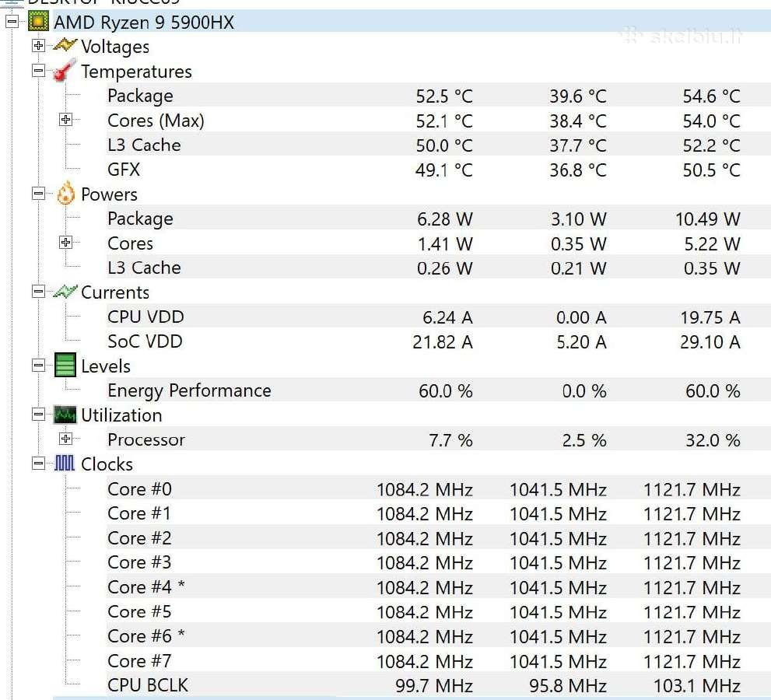Select the CPU BCLK row
The width and height of the screenshot is (771, 700).
click(x=439, y=685)
